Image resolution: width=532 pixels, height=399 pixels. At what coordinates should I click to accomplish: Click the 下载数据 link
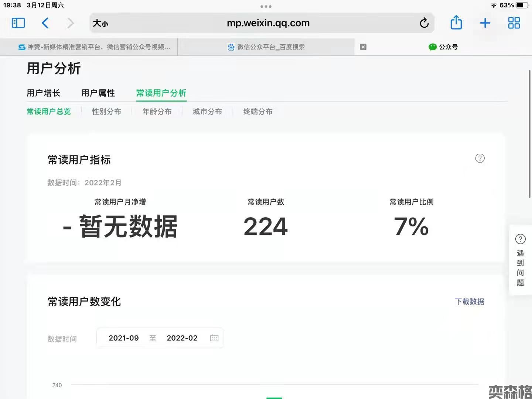coord(469,302)
